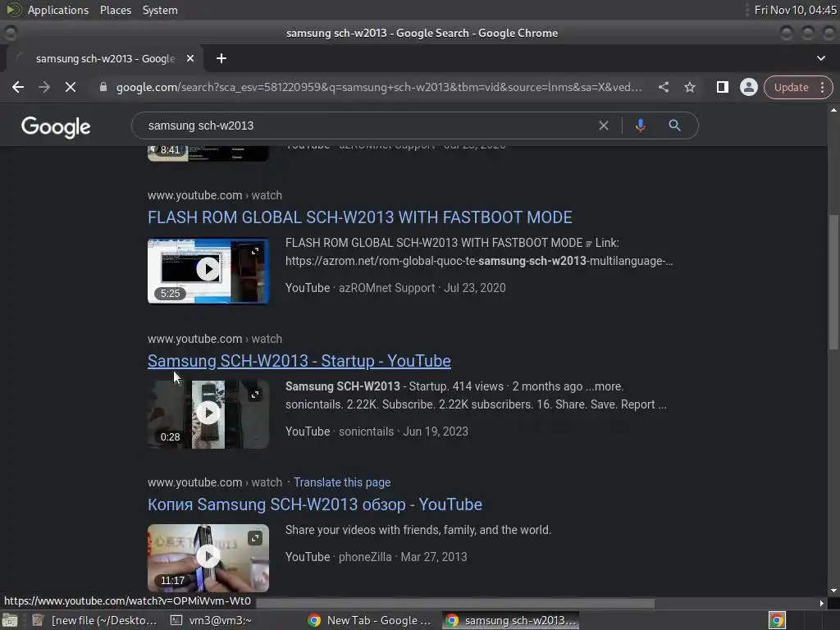Expand preview on the 0:28 thumbnail
Viewport: 840px width, 630px height.
[x=255, y=395]
